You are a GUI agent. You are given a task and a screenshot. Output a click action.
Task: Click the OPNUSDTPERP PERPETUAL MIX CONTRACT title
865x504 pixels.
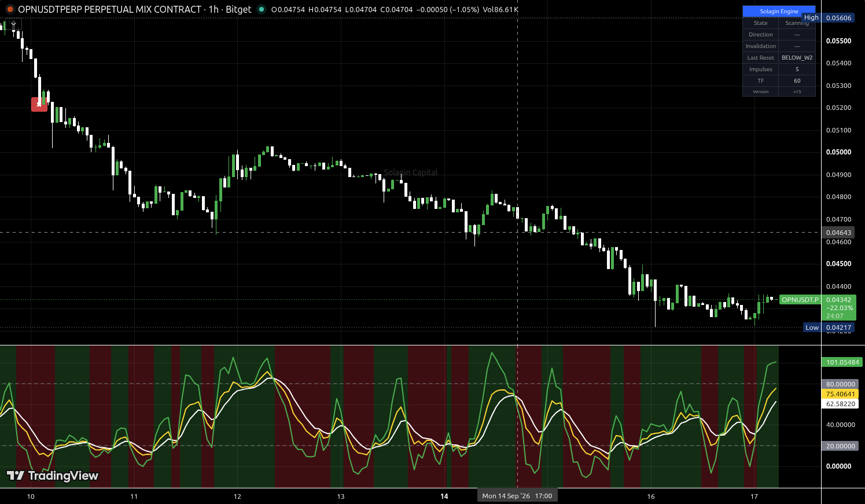(110, 9)
